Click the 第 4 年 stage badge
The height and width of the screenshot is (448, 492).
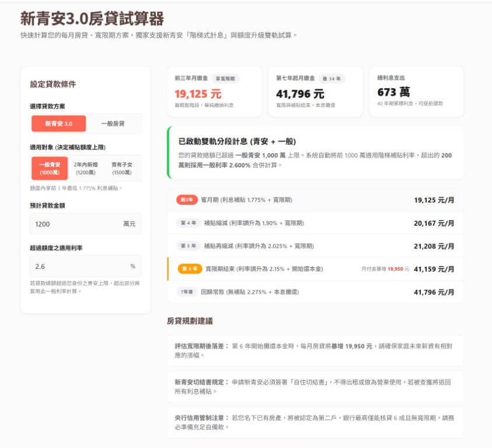[x=189, y=223]
